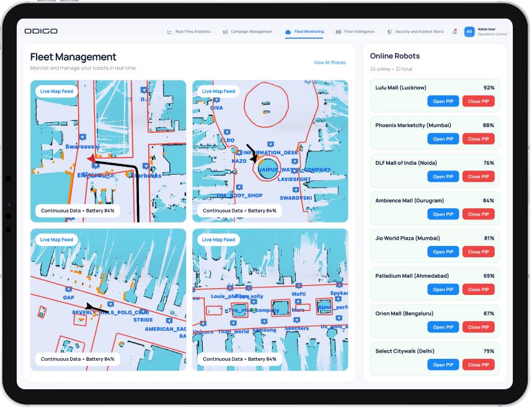Click the GIVA location marker

pos(217,100)
